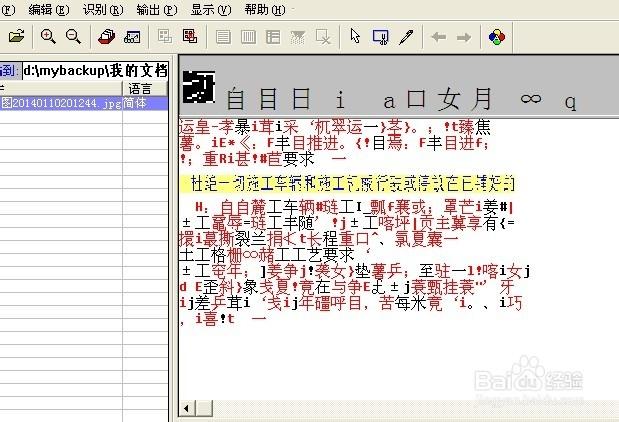Open the 帮助 (Help) menu

(x=263, y=10)
